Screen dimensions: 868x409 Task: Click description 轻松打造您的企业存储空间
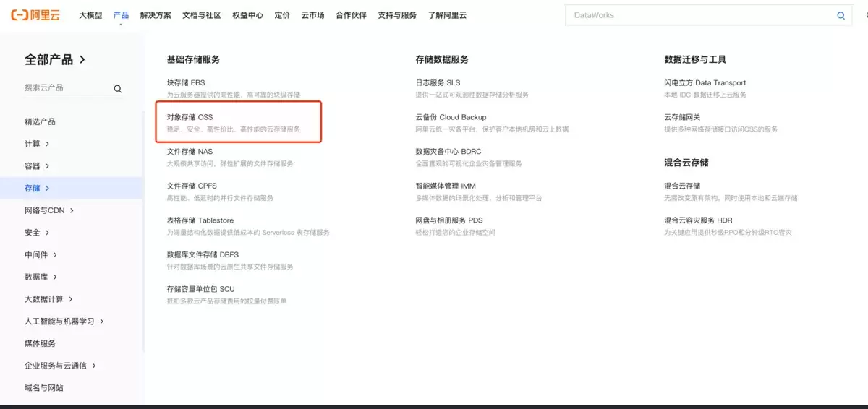coord(455,233)
